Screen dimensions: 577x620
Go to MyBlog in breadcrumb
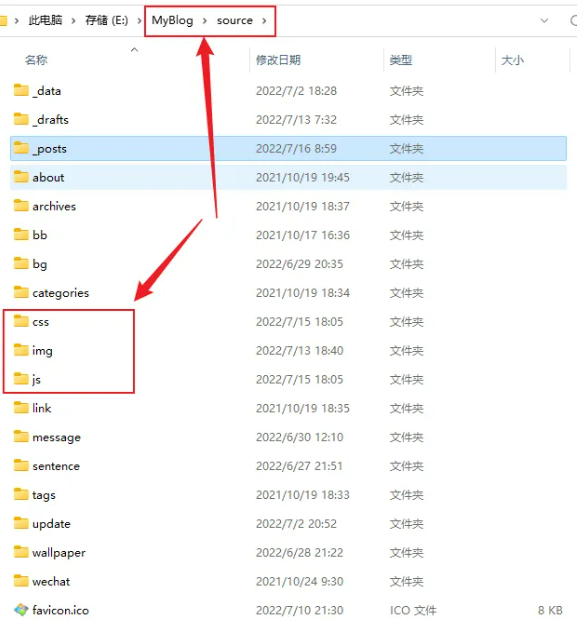click(x=172, y=20)
